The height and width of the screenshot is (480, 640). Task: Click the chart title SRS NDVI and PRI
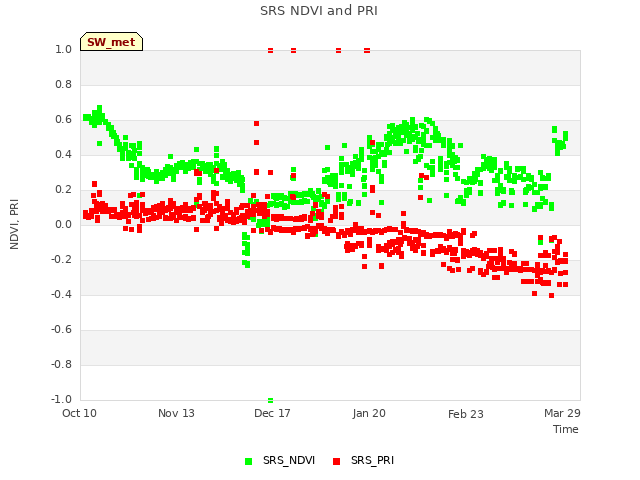(x=319, y=11)
